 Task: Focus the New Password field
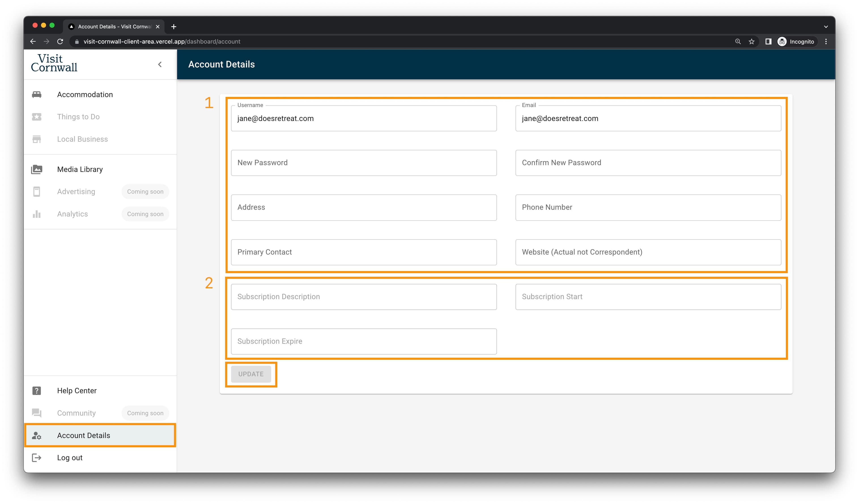point(364,163)
